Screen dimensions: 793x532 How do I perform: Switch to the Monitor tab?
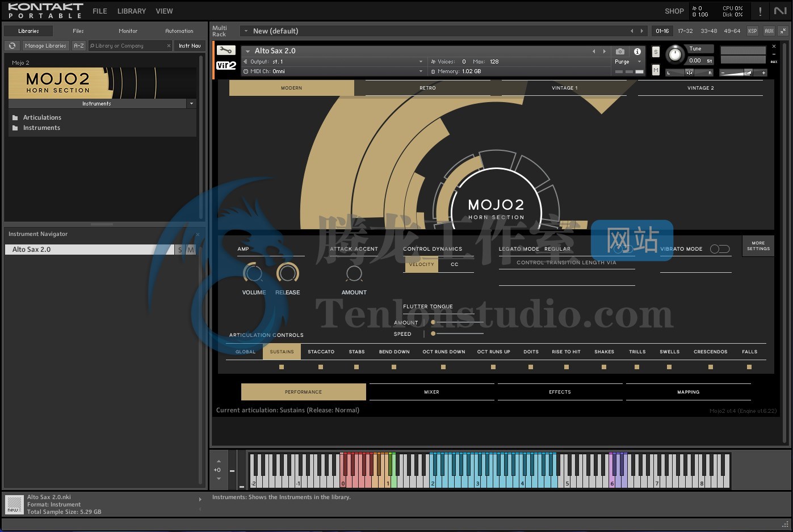(x=128, y=31)
